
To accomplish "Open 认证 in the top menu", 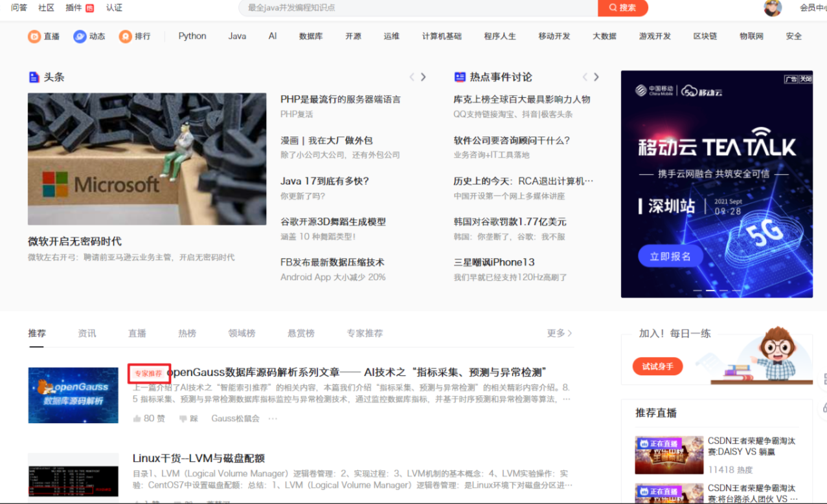I will coord(114,8).
